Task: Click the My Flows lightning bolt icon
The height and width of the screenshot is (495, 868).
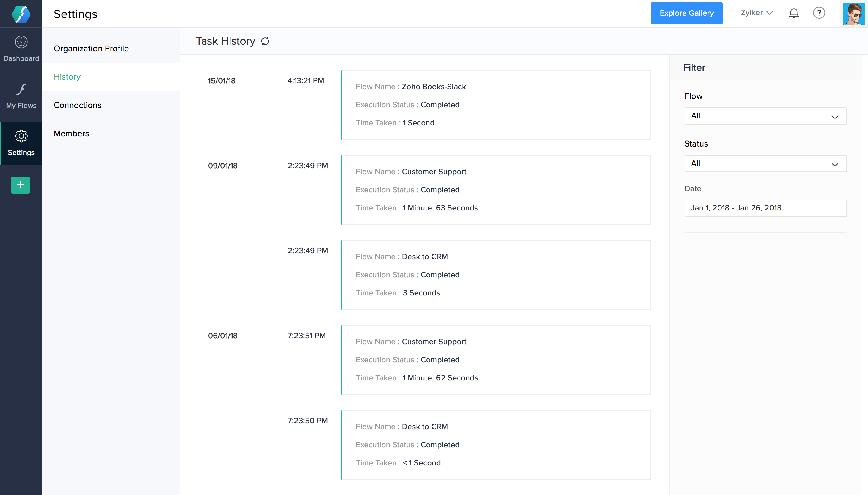Action: point(20,89)
